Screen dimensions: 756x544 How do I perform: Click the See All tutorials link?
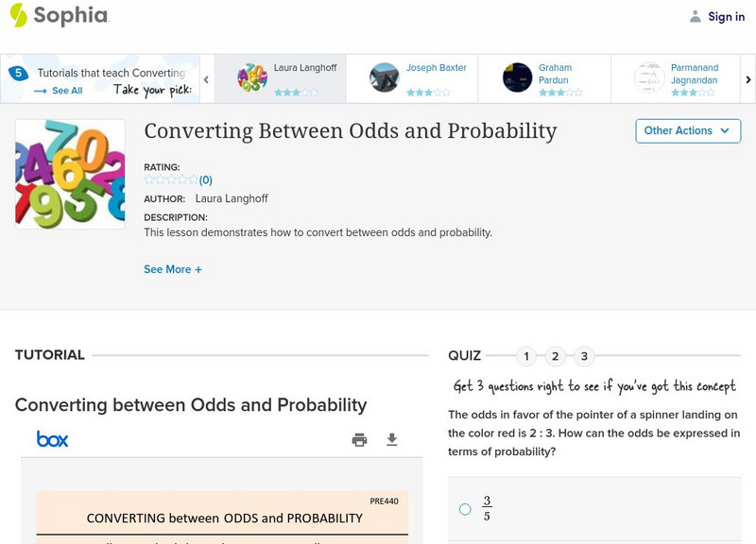tap(59, 91)
